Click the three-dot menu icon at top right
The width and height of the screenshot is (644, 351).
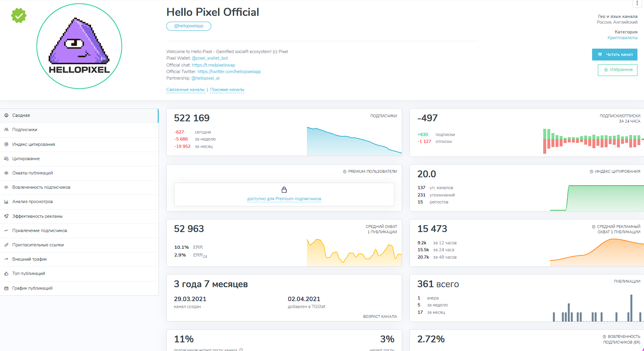pos(637,3)
